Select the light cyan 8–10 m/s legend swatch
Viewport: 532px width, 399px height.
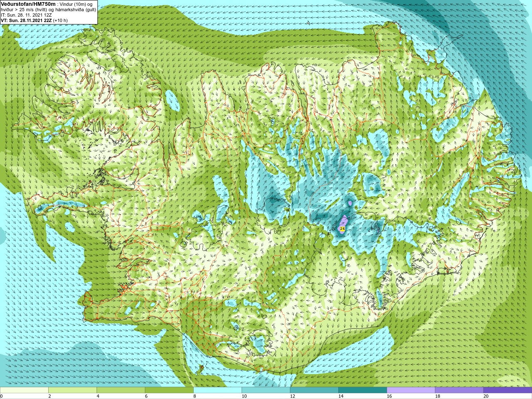[x=217, y=390]
